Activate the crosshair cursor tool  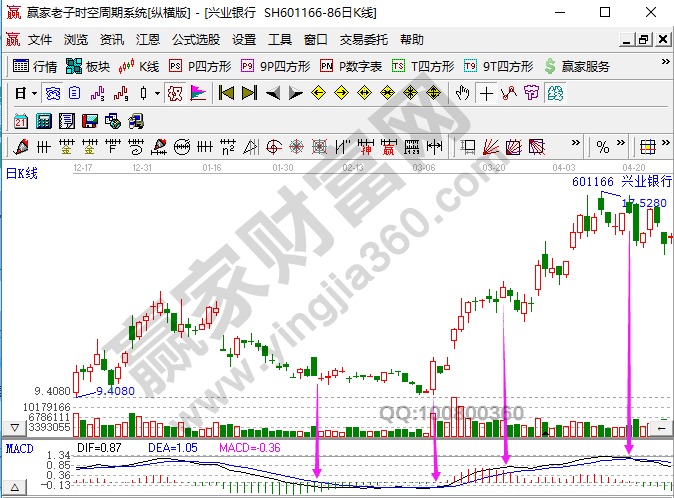[x=486, y=93]
